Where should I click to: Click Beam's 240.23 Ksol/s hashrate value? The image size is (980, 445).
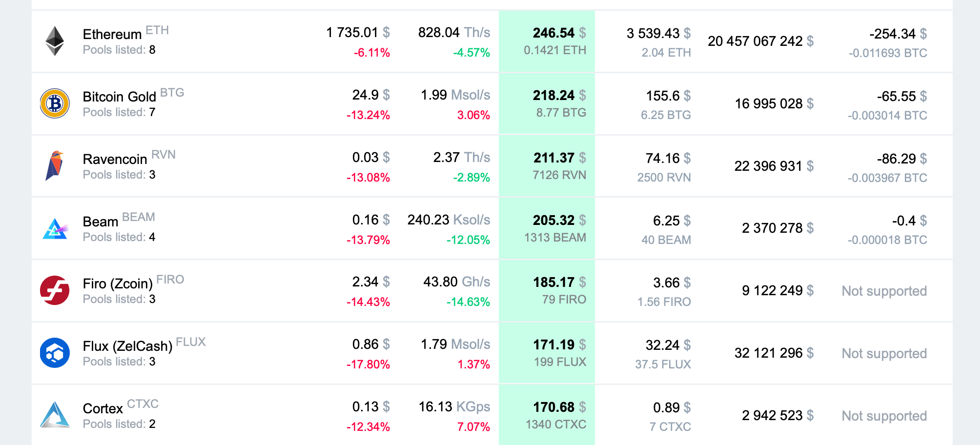449,220
